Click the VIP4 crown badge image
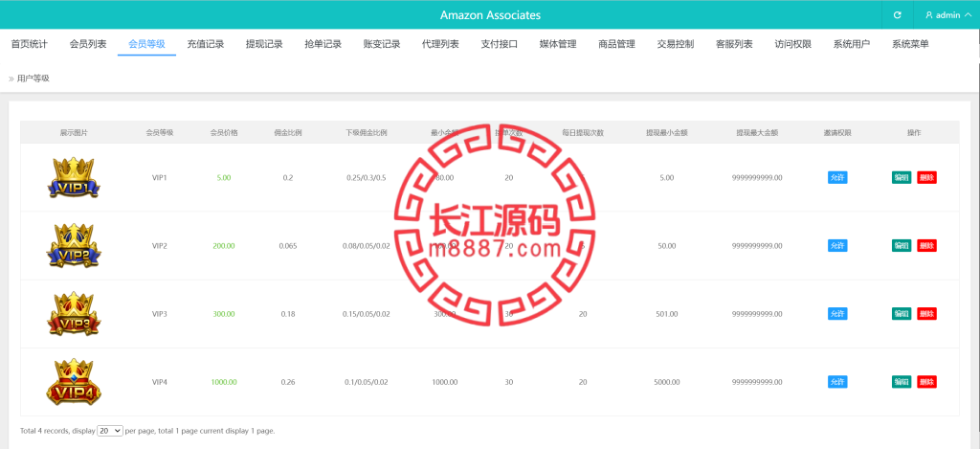 coord(74,381)
